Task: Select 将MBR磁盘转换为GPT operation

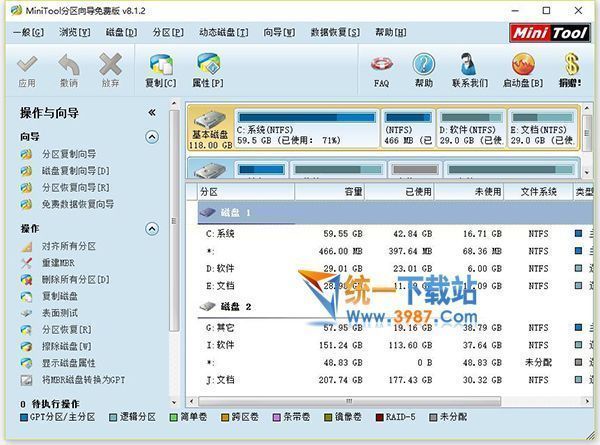Action: click(x=83, y=380)
